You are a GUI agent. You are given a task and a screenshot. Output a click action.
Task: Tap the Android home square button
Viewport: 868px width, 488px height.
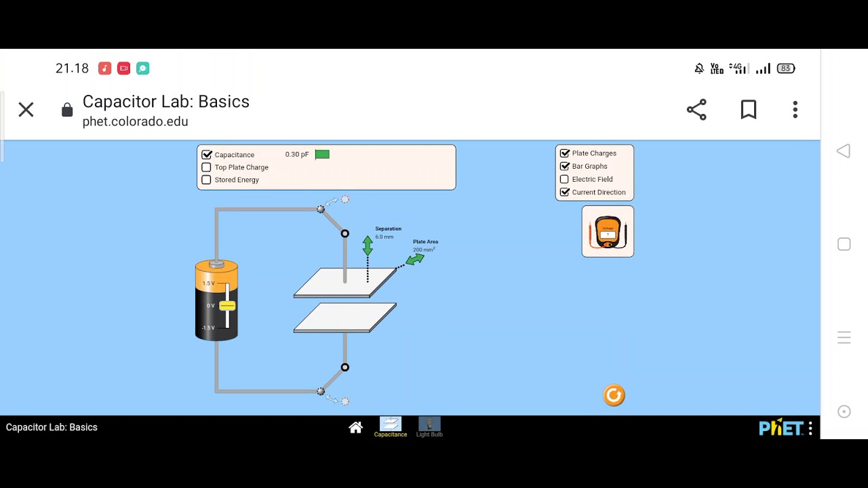(844, 244)
